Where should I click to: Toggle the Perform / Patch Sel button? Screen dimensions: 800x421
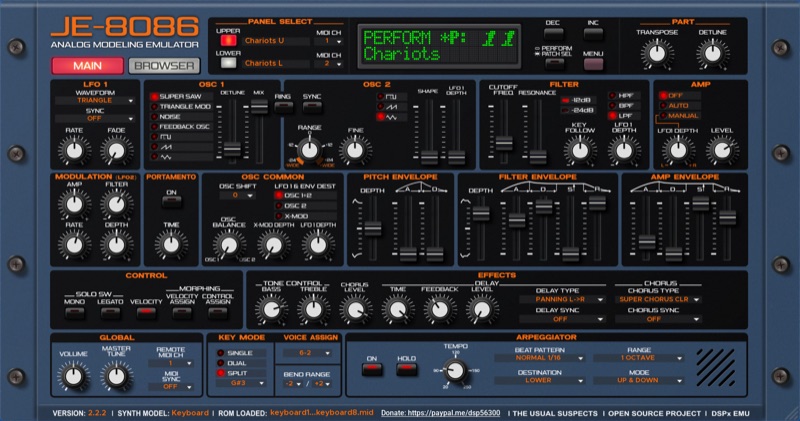point(554,64)
